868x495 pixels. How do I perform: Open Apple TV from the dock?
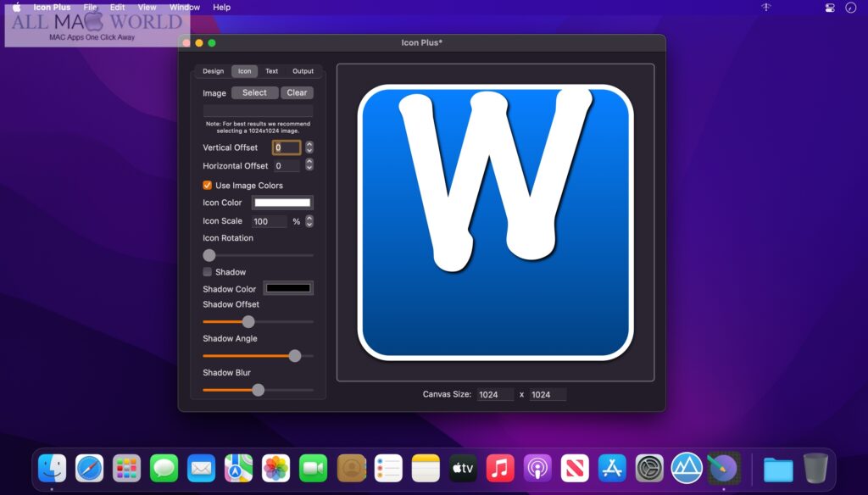(463, 469)
